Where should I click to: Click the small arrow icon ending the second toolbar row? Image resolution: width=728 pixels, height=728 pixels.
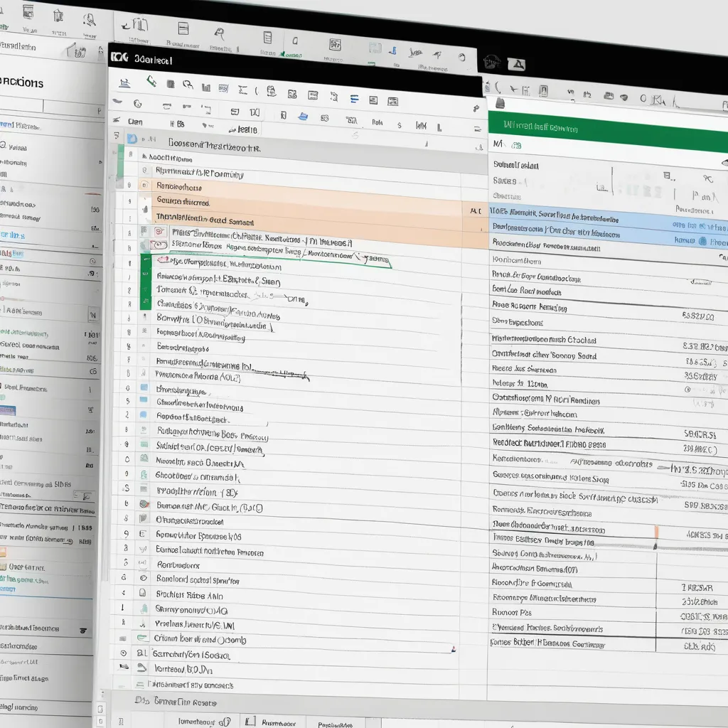[x=476, y=108]
